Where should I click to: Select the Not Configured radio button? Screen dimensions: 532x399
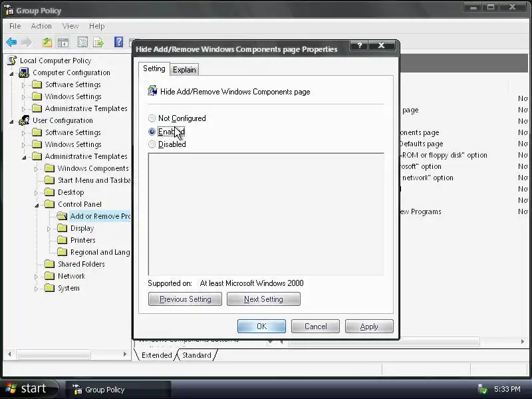152,118
